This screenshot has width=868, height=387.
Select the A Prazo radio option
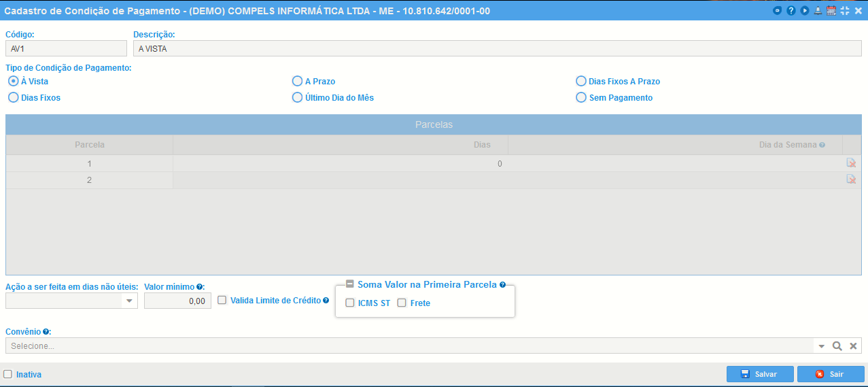[297, 81]
